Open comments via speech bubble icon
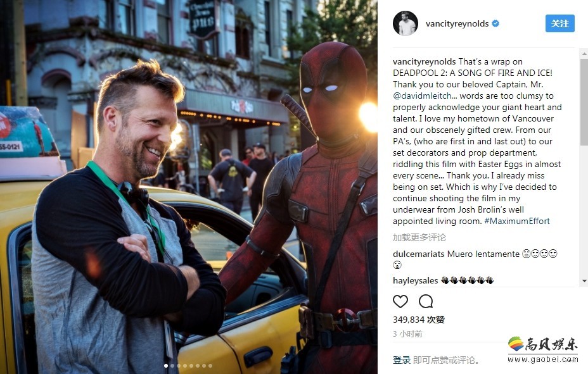 (x=426, y=301)
